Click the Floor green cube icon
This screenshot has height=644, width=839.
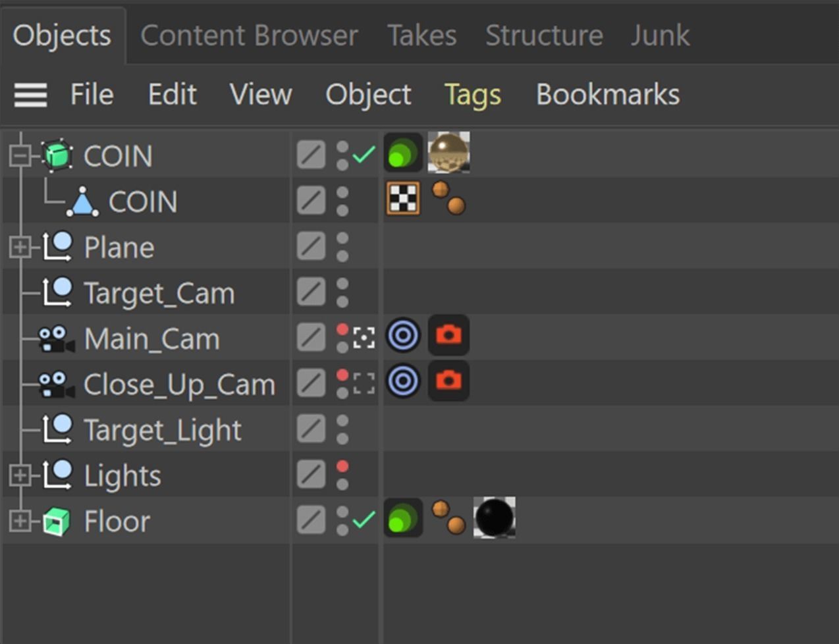57,522
